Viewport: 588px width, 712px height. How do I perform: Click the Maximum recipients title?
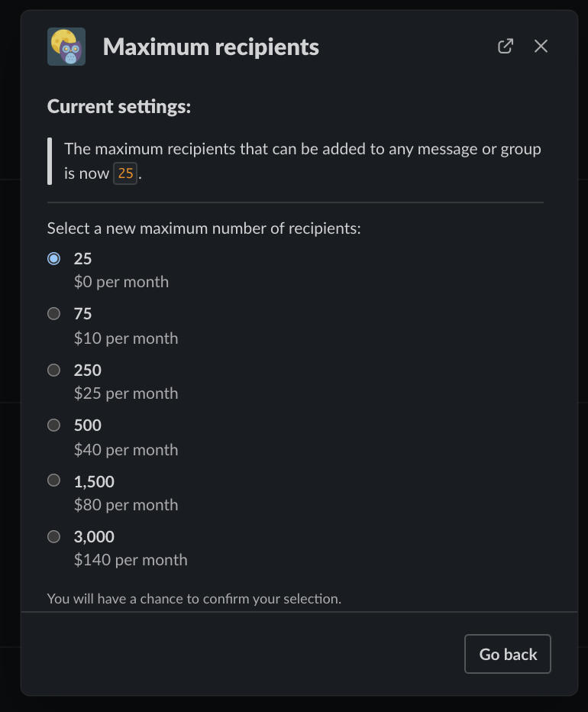click(x=211, y=47)
